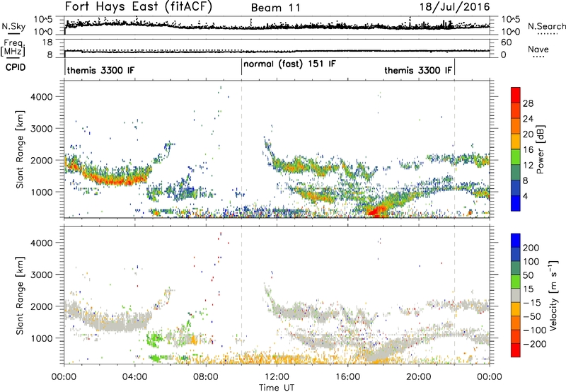Click the red bottom segment of Velocity colorbar
The height and width of the screenshot is (392, 566).
pos(516,350)
